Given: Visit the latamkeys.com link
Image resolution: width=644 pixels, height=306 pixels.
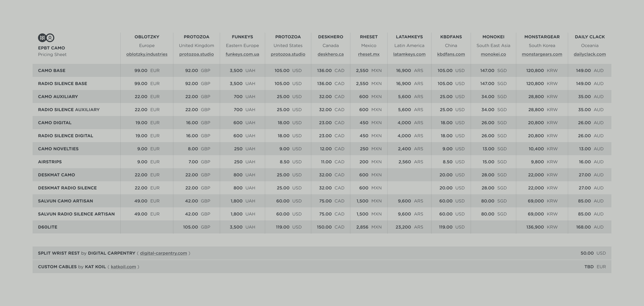Looking at the screenshot, I should click(409, 54).
